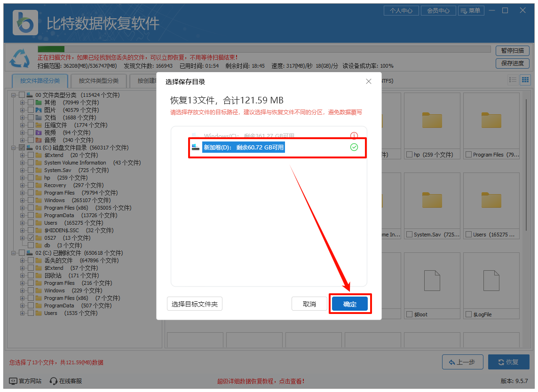Switch to 按文件类型分类 tab
538x392 pixels.
tap(98, 81)
